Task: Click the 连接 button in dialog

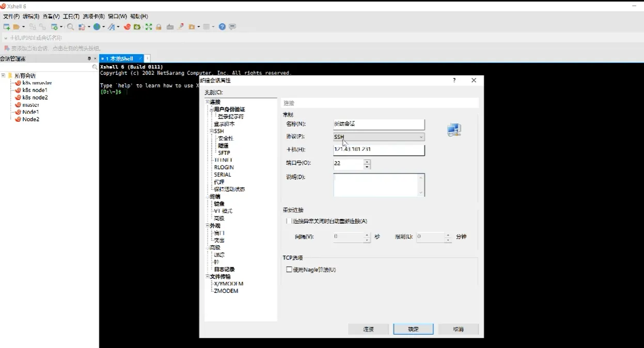Action: point(368,329)
